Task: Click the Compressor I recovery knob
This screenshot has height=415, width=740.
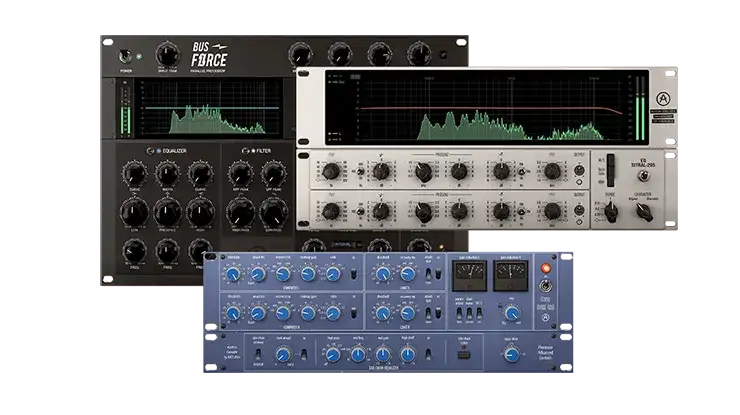Action: coord(283,273)
